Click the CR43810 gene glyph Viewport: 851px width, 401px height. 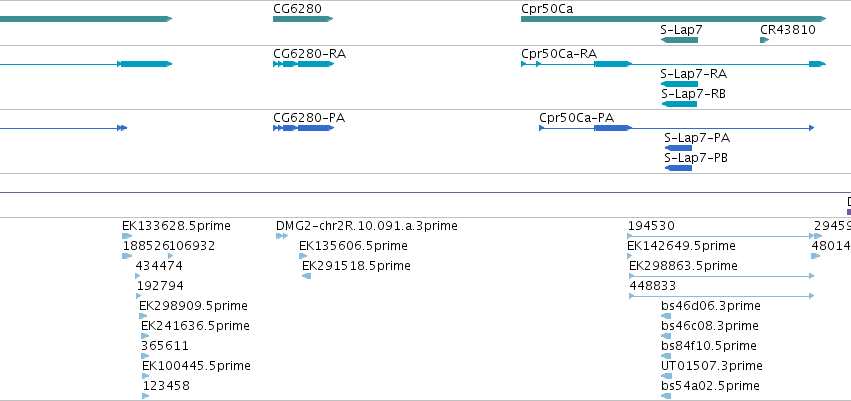[765, 40]
